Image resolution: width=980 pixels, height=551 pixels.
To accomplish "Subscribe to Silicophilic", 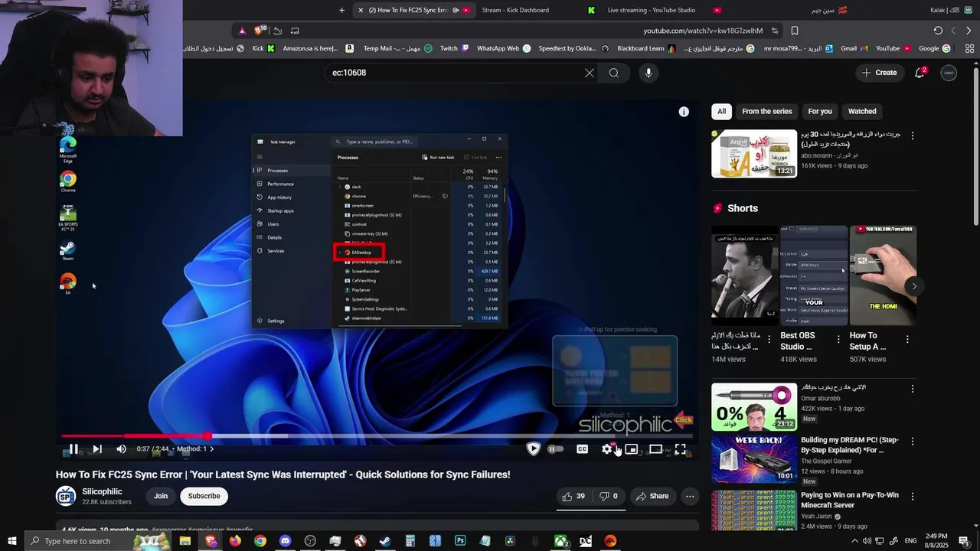I will point(204,496).
